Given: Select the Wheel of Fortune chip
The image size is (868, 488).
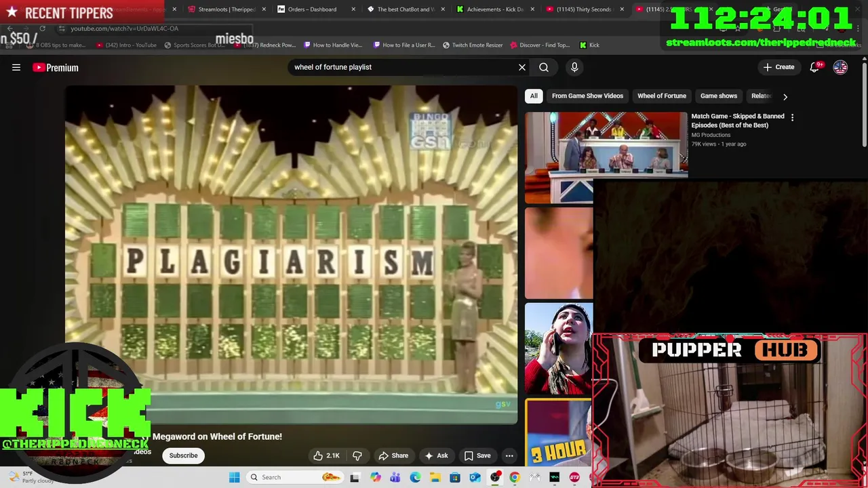Looking at the screenshot, I should coord(662,96).
